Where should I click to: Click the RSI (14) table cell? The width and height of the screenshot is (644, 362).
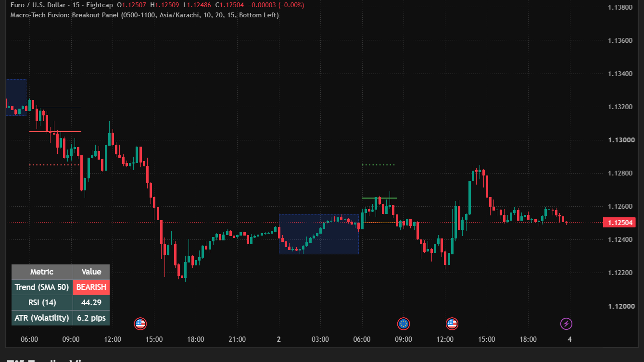42,302
